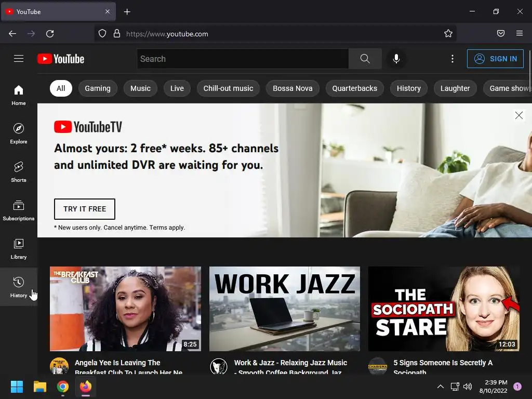Reload the page
The width and height of the screenshot is (532, 399).
[x=50, y=34]
